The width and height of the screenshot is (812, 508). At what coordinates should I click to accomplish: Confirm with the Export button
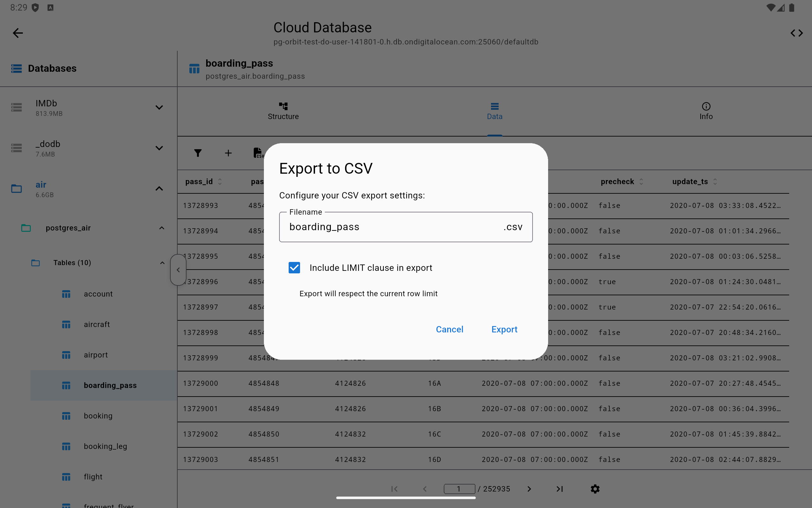click(x=504, y=329)
